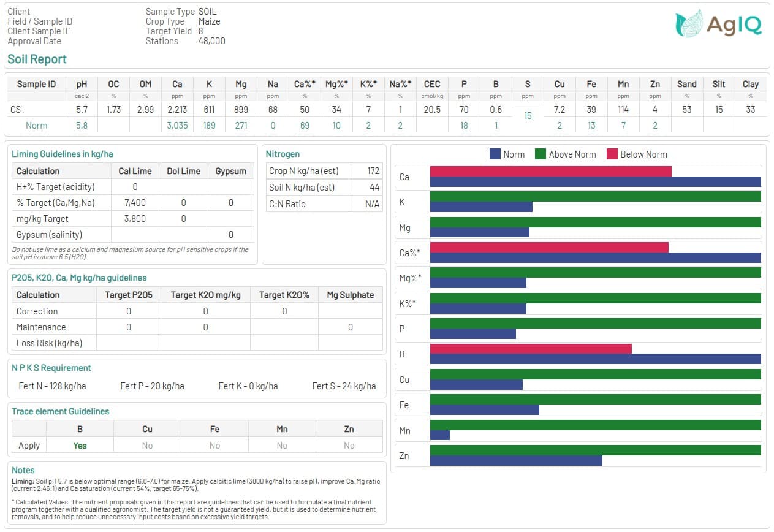Click the Trace element Guidelines heading

pos(61,411)
